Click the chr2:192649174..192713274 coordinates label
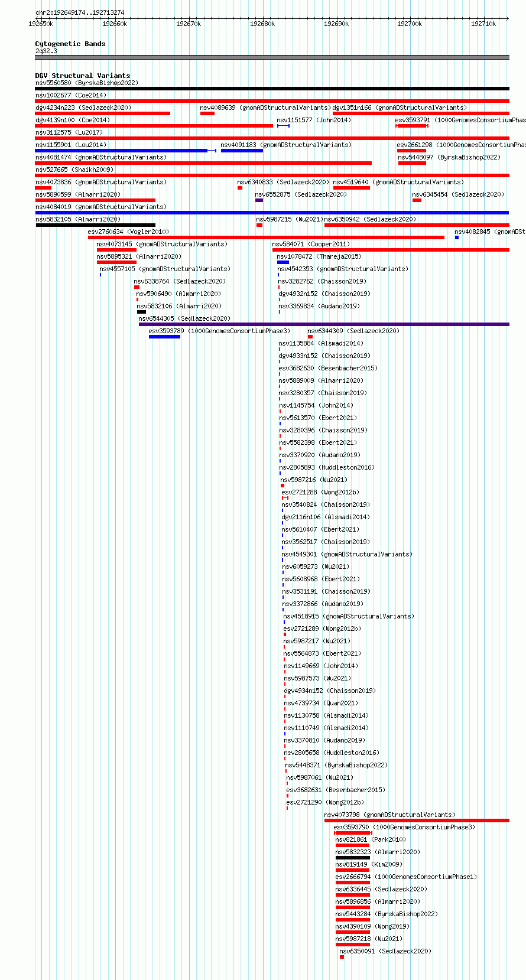 click(80, 12)
